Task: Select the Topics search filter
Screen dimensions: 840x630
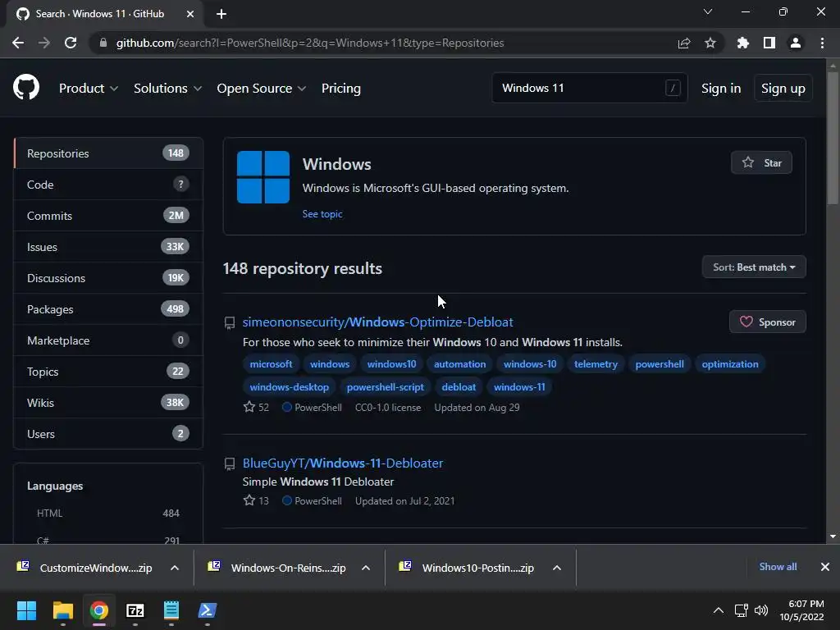Action: point(108,372)
